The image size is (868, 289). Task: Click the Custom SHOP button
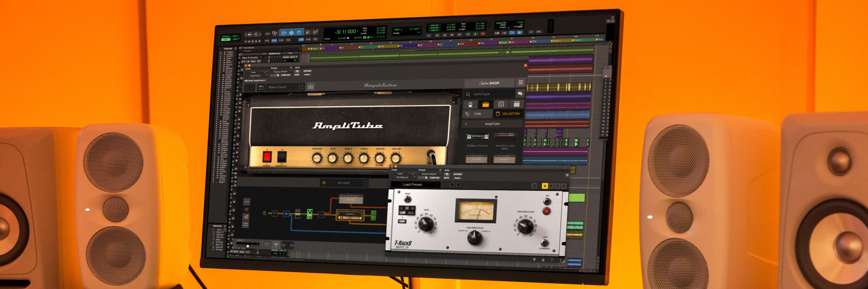[x=489, y=83]
